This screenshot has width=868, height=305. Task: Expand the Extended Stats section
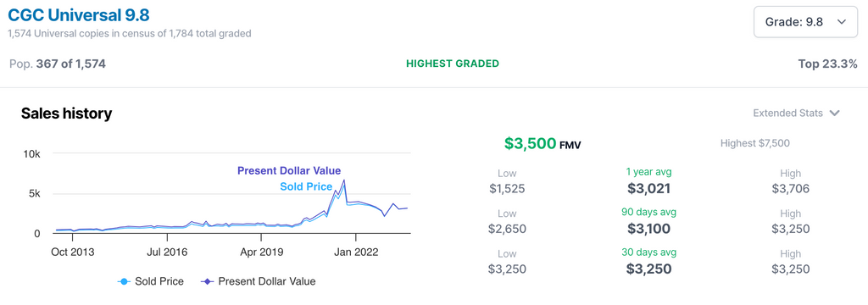point(797,113)
